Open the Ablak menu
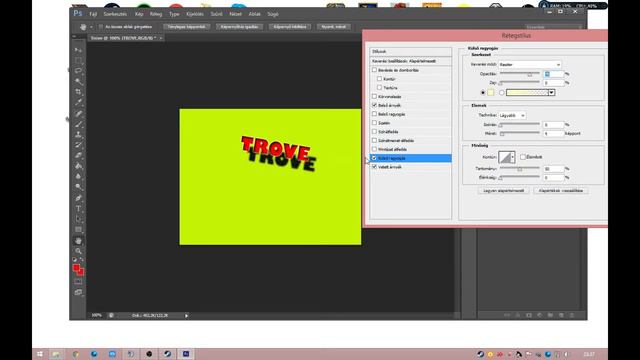Viewport: 640px width, 360px height. [255, 14]
